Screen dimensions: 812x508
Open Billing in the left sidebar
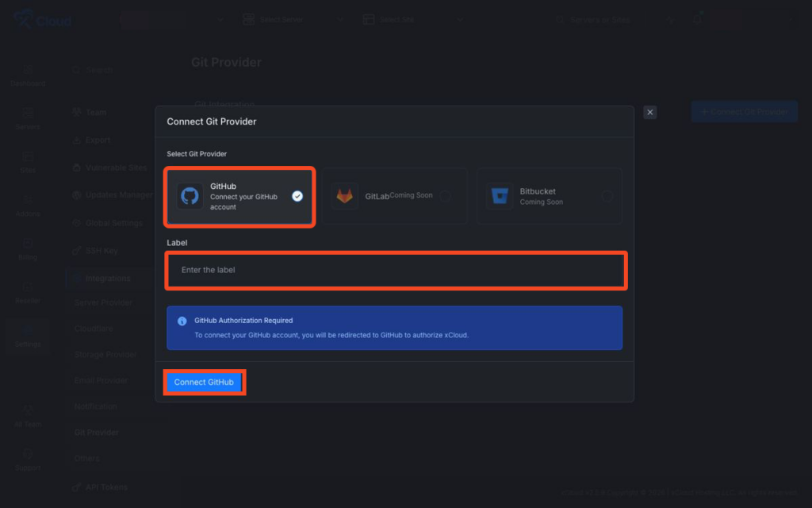28,250
